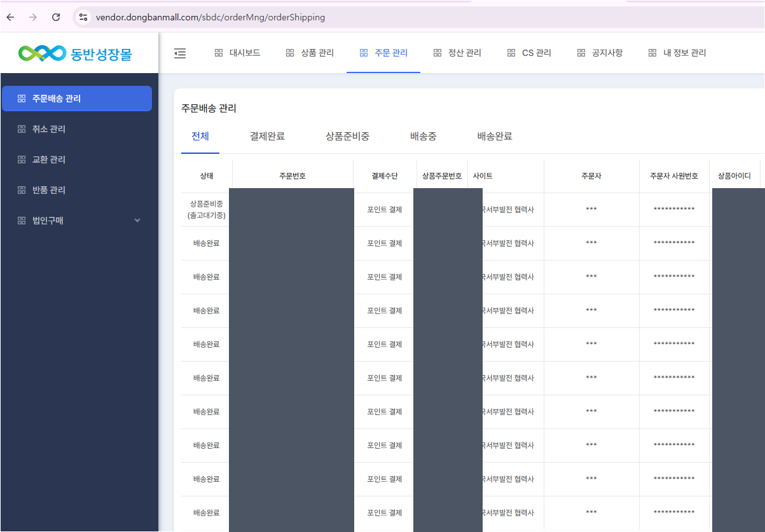Click grid icon beside 주문 관리
This screenshot has height=532, width=765.
364,53
